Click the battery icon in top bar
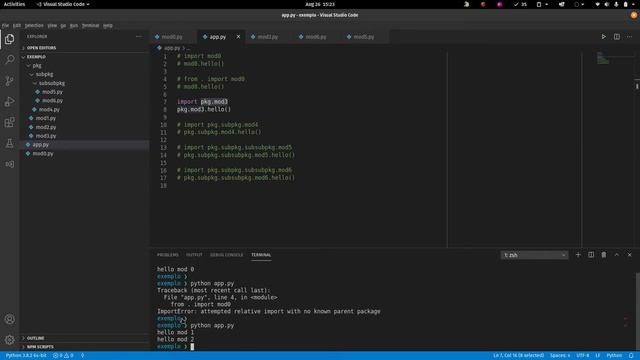 625,4
